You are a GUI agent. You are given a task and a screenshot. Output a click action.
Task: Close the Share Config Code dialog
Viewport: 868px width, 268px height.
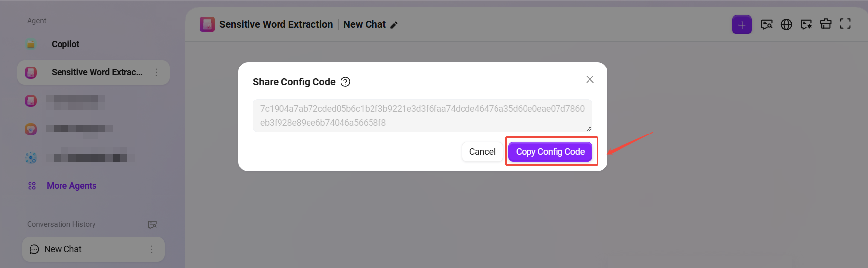(590, 79)
